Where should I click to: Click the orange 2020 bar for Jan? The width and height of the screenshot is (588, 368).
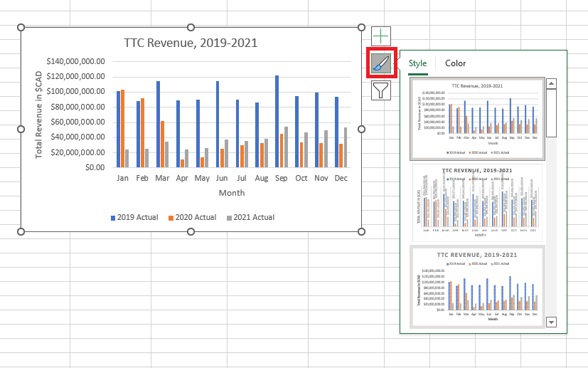pyautogui.click(x=122, y=128)
